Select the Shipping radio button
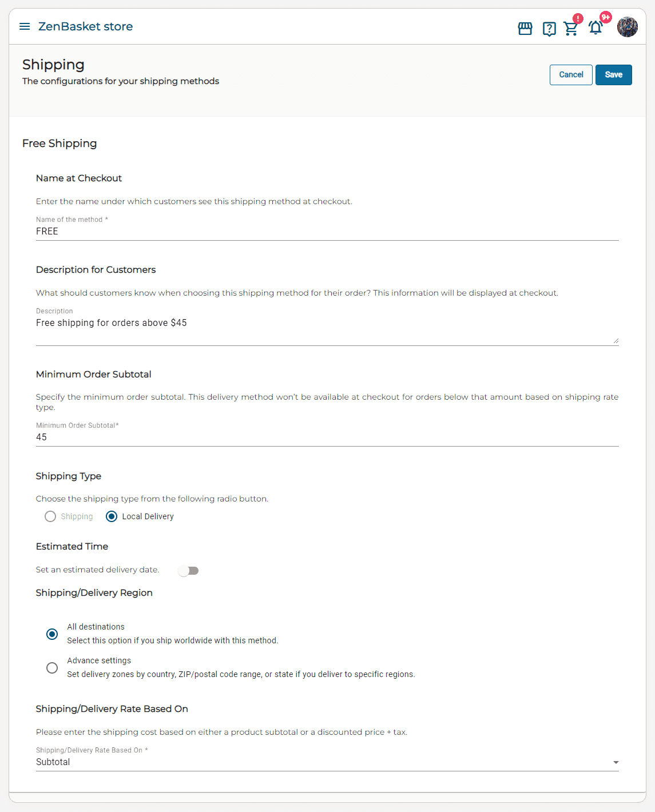Viewport: 655px width, 812px height. click(x=50, y=516)
